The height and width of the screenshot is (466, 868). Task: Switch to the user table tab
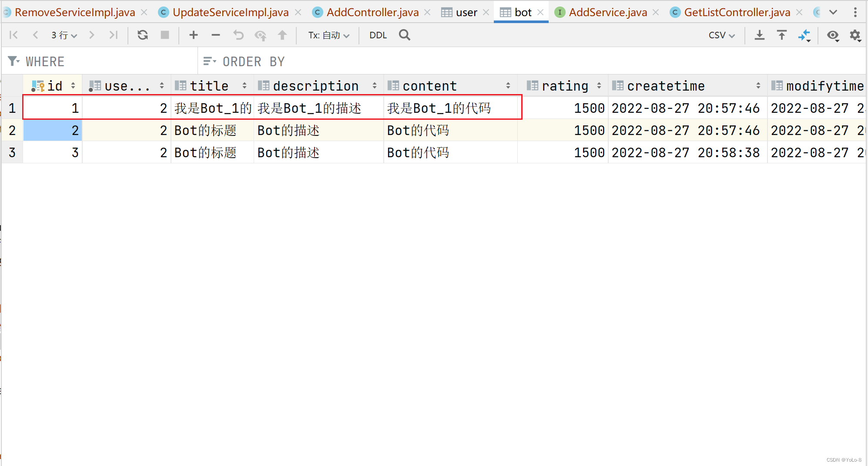click(466, 12)
